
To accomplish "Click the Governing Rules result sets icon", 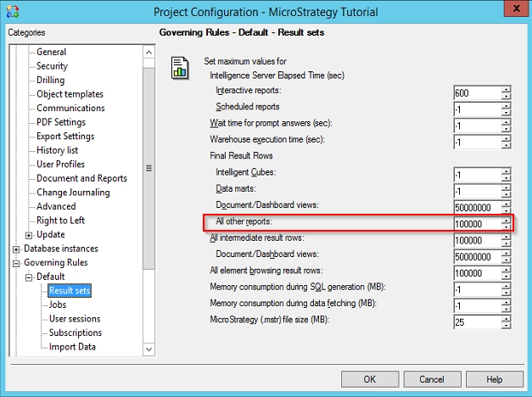I will tap(180, 67).
